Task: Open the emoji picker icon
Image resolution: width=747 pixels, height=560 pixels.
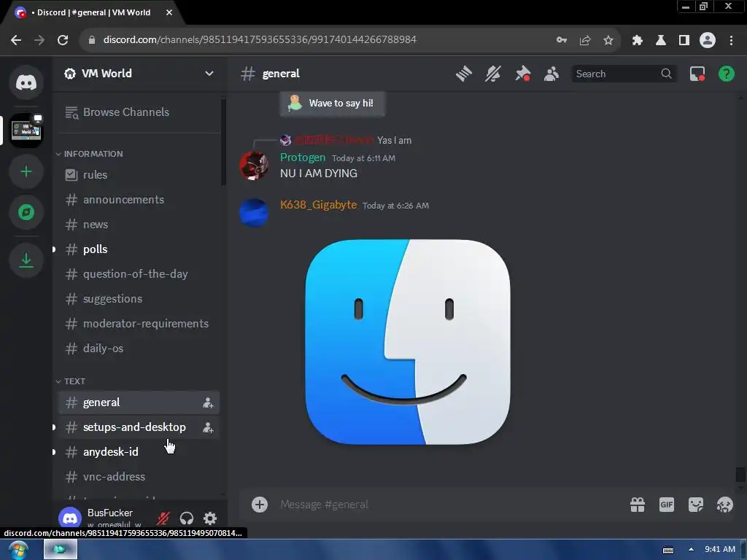Action: pyautogui.click(x=724, y=505)
